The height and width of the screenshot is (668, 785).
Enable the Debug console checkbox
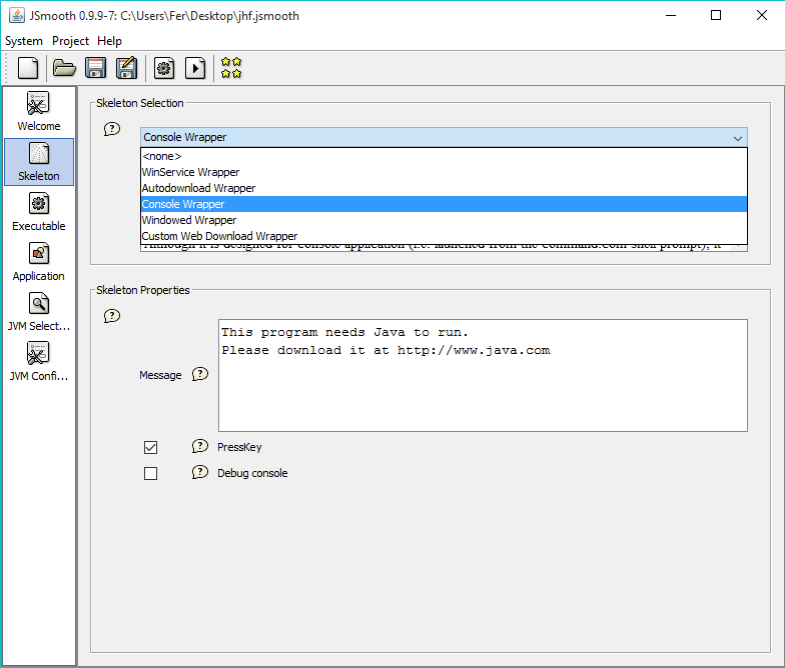coord(151,473)
